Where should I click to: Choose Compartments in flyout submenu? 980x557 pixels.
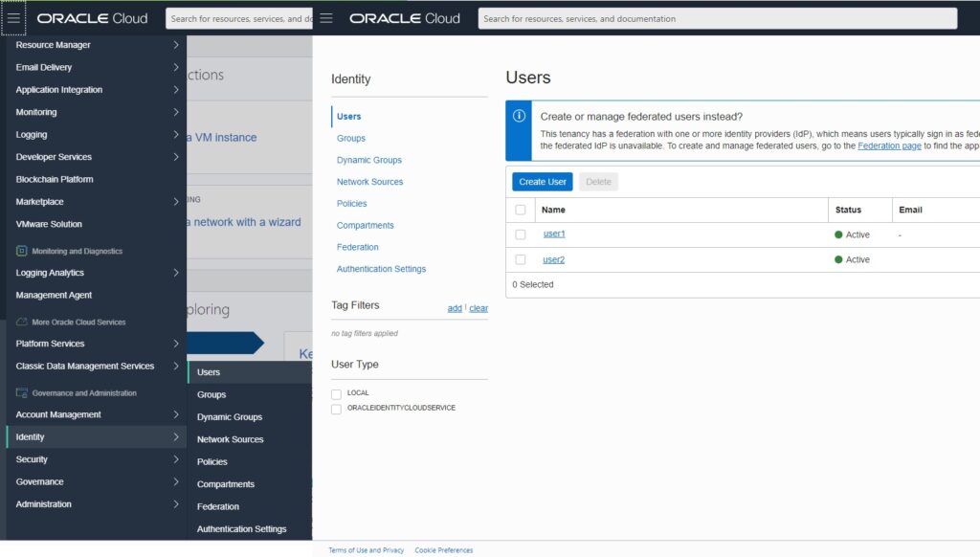226,484
